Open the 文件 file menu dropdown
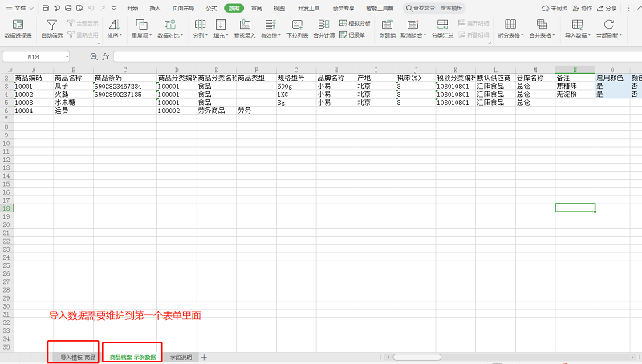The image size is (642, 364). 19,8
